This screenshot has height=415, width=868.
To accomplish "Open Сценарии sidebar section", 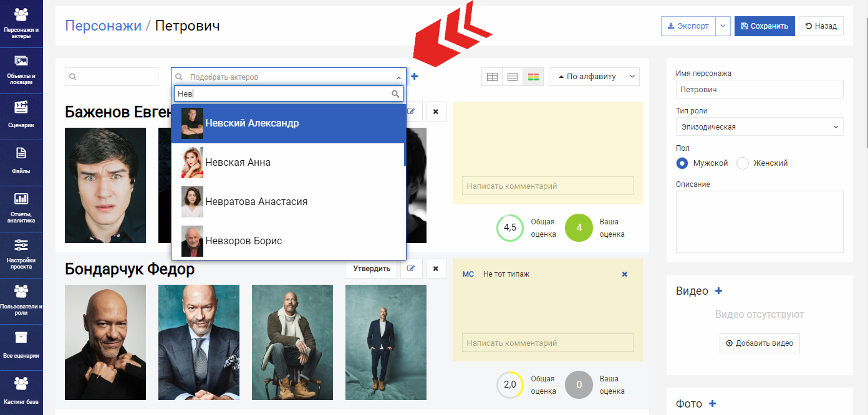I will [21, 117].
